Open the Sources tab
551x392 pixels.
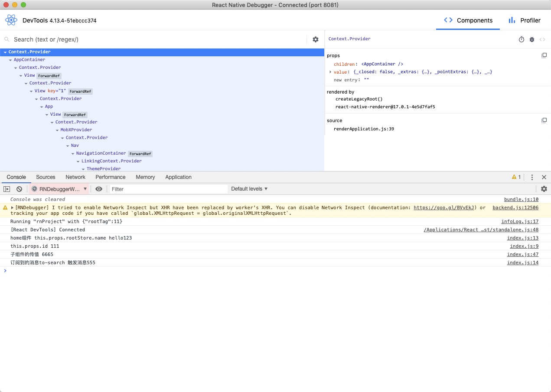coord(46,177)
